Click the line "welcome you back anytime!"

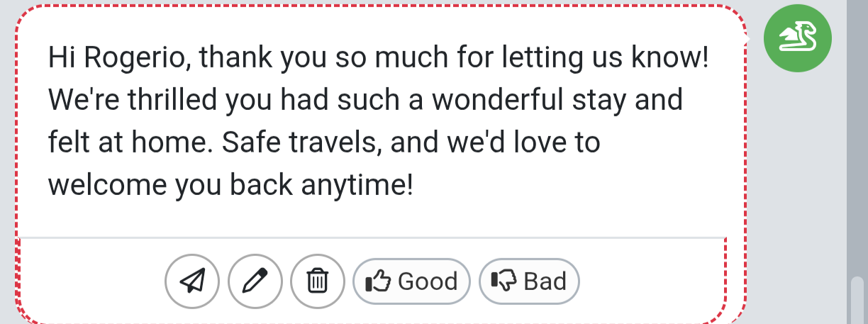pyautogui.click(x=230, y=186)
